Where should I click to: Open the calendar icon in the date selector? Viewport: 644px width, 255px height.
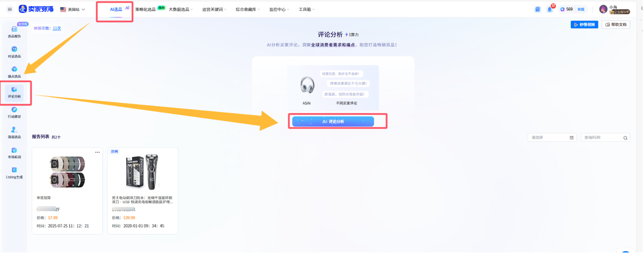click(x=572, y=137)
